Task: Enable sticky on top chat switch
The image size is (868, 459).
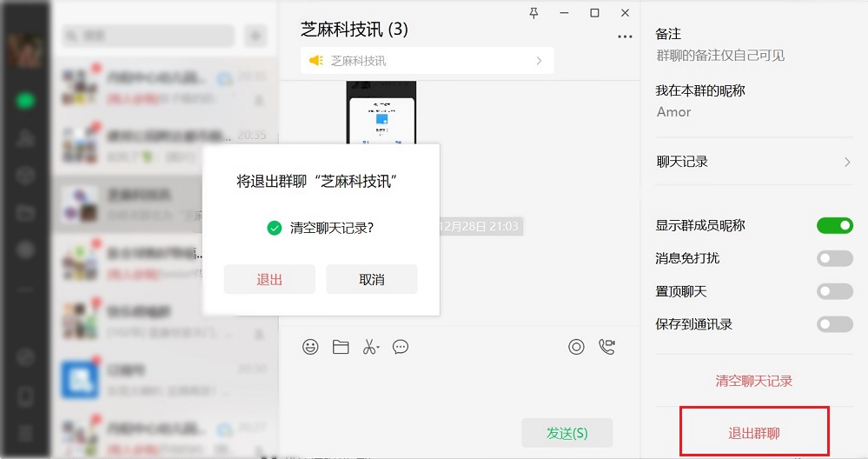Action: (x=835, y=291)
